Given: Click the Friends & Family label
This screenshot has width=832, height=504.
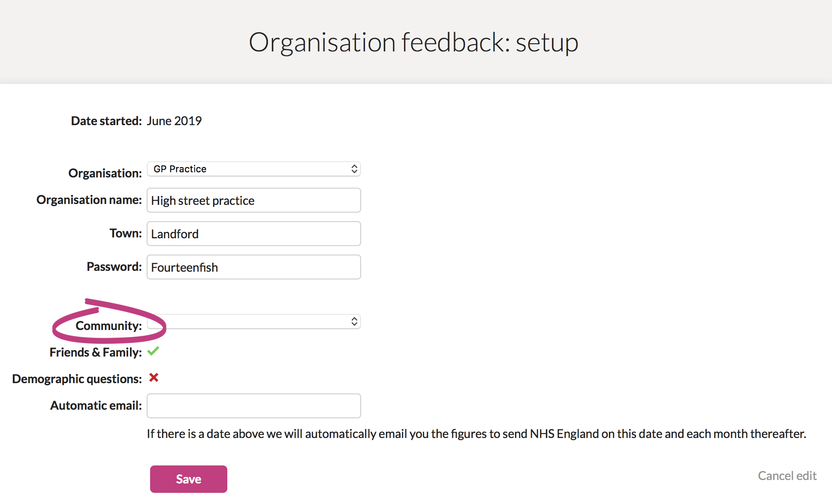Looking at the screenshot, I should pos(96,352).
